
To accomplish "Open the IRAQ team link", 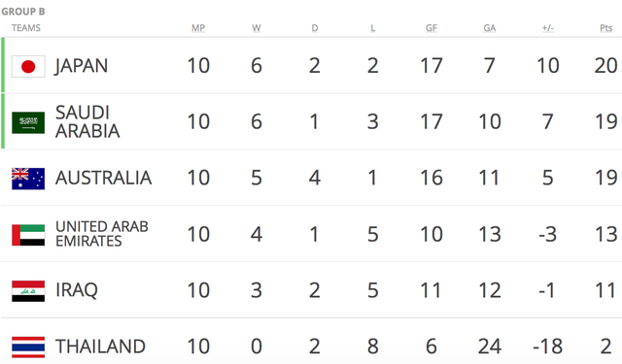I will [77, 290].
